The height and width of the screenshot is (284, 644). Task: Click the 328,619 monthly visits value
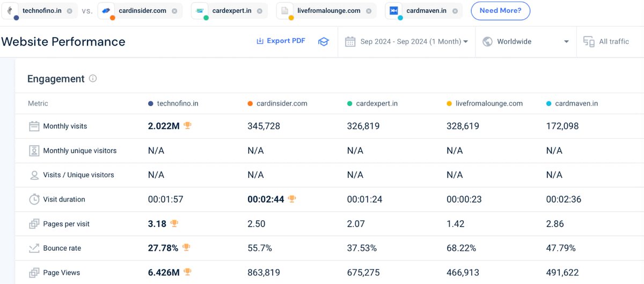click(x=463, y=126)
